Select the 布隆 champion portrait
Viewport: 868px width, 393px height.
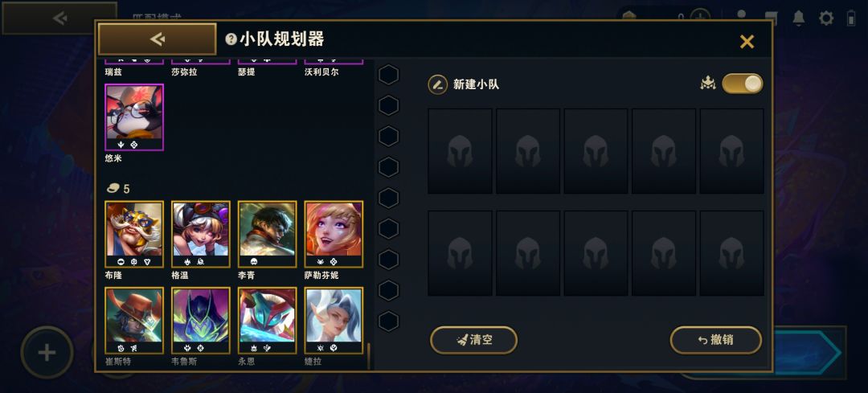[x=134, y=234]
